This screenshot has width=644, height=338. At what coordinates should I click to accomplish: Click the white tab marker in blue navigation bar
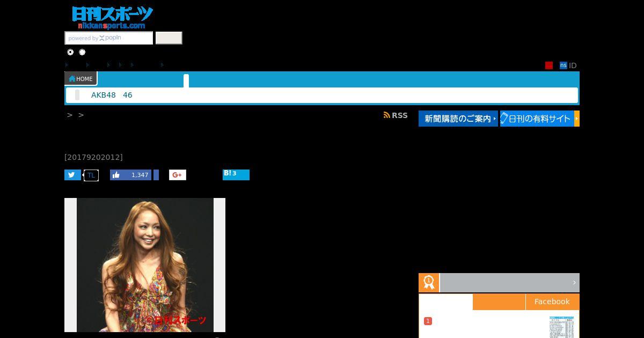click(186, 81)
